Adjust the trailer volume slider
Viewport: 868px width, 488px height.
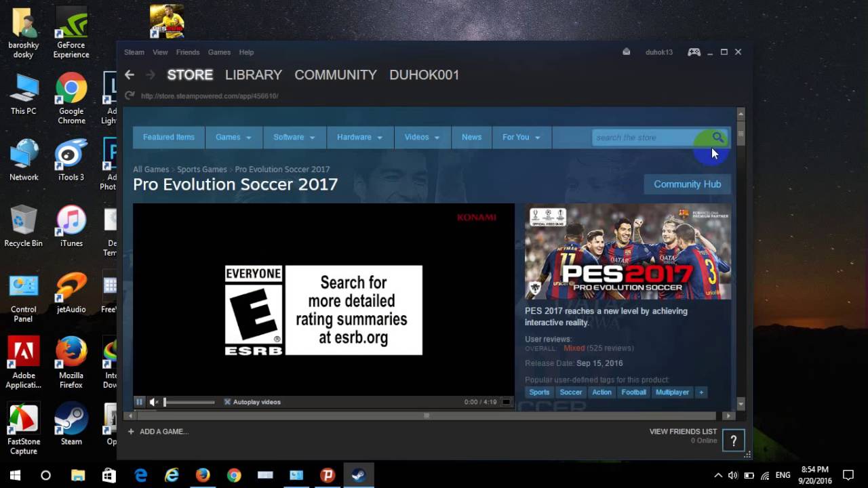coord(189,402)
